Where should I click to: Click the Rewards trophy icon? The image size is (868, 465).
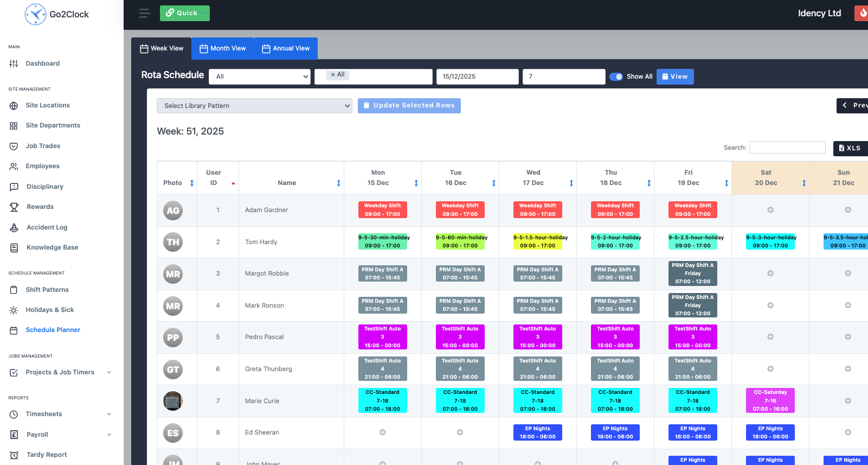tap(14, 207)
